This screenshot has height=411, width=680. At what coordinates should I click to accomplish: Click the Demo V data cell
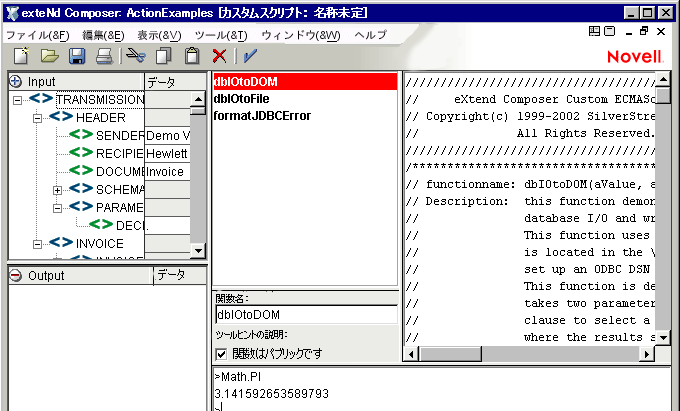point(167,136)
